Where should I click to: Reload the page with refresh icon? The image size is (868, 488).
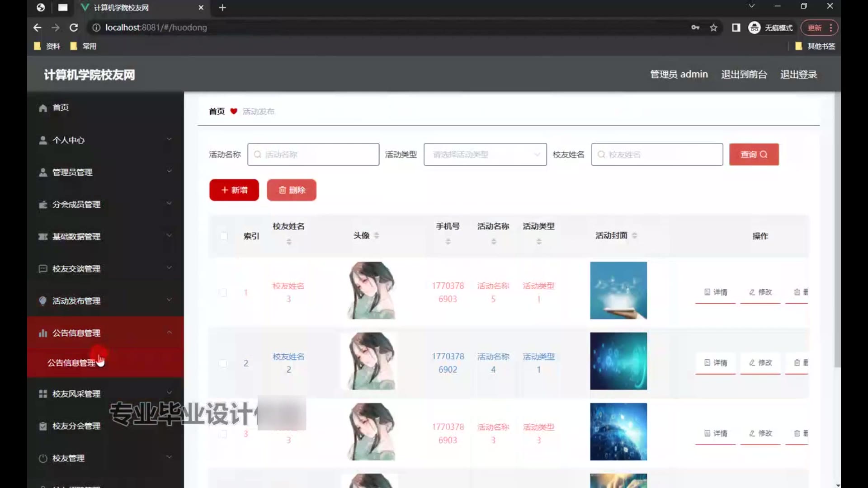click(x=74, y=28)
